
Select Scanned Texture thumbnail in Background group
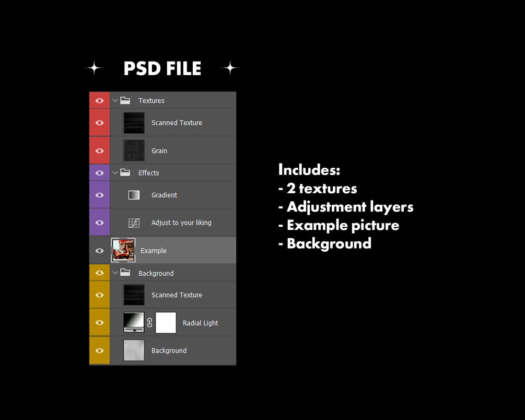134,295
